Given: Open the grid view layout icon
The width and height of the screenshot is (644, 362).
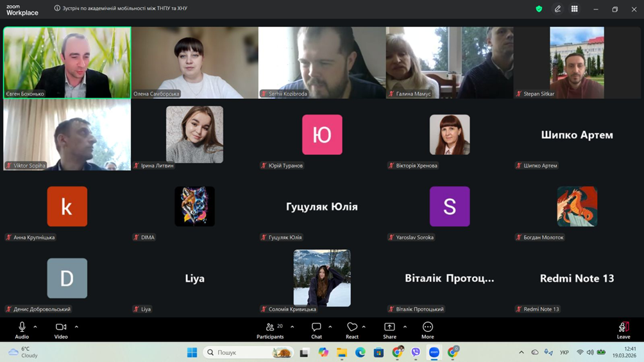Looking at the screenshot, I should 575,9.
